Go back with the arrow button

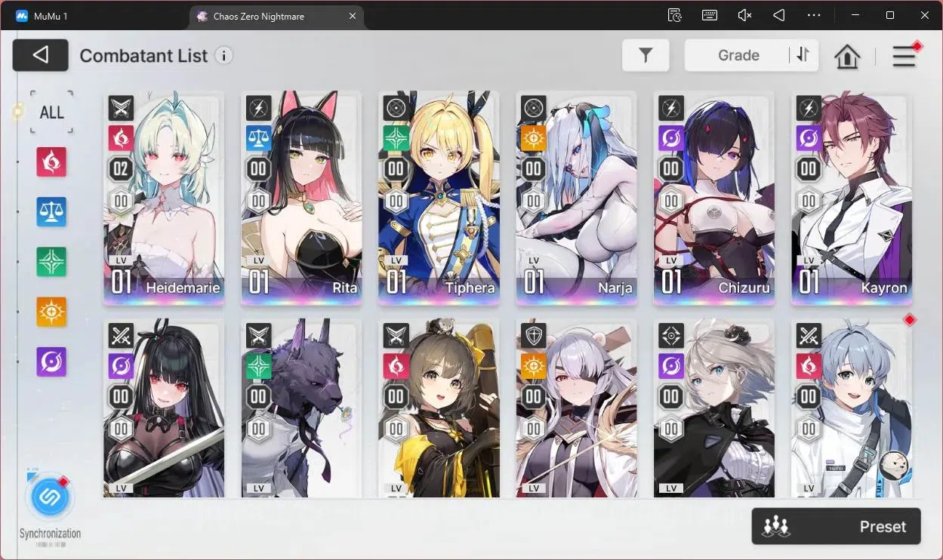(41, 54)
